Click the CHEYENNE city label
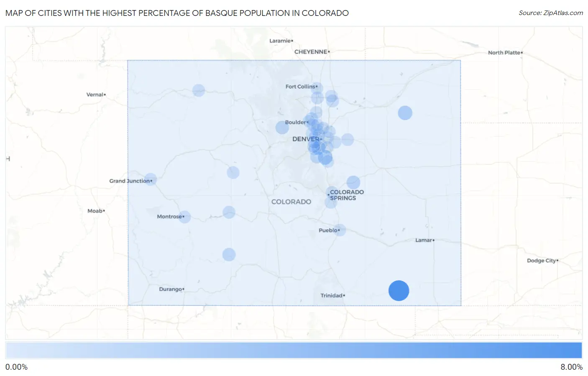The height and width of the screenshot is (376, 588). tap(311, 52)
